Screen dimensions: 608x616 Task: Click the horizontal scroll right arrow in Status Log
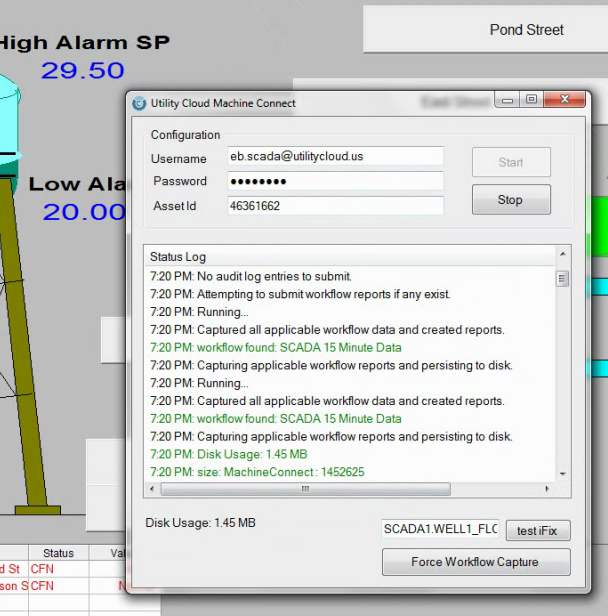(547, 489)
